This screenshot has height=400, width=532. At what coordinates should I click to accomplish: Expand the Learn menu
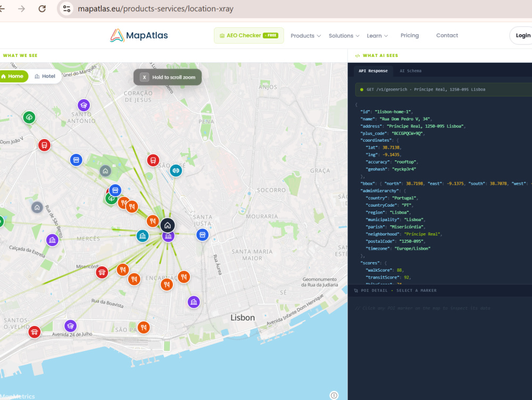pyautogui.click(x=377, y=36)
